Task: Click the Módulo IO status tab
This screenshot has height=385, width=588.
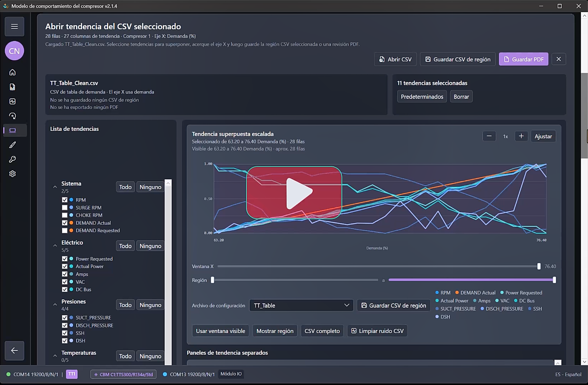Action: click(x=231, y=374)
